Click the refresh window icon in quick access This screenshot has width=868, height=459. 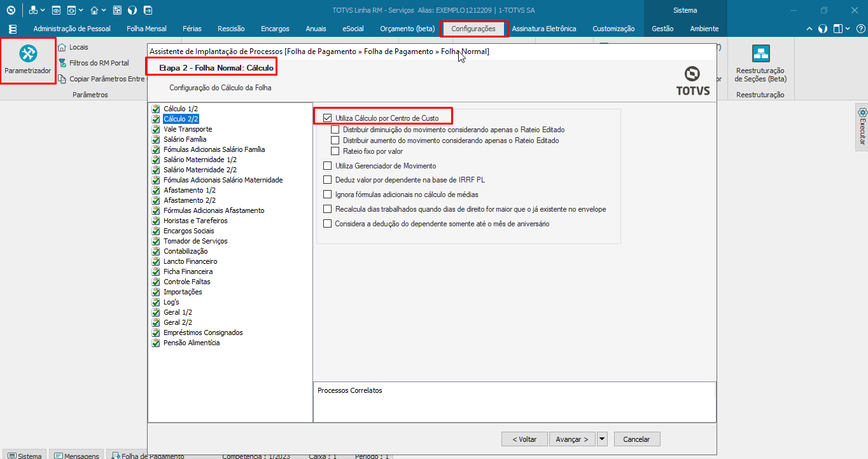tap(71, 10)
